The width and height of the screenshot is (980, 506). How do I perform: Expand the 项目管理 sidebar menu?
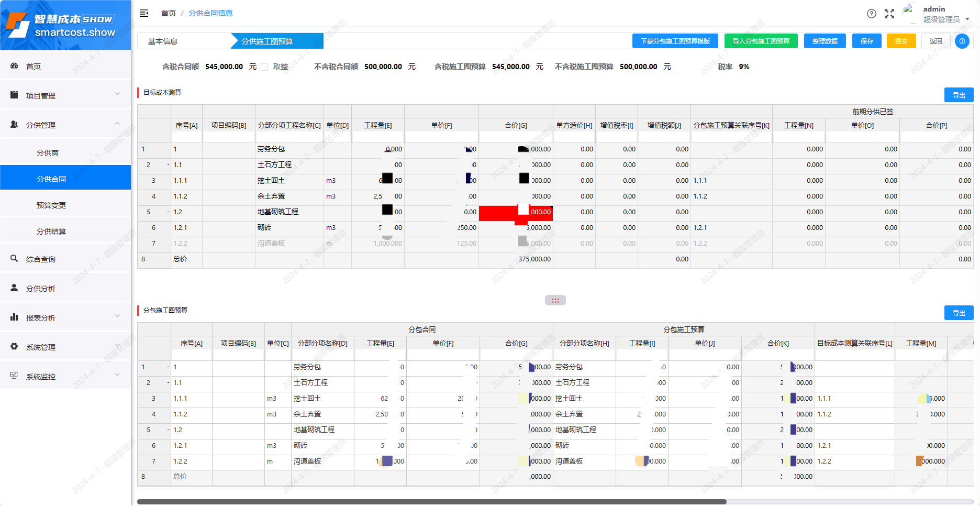[65, 95]
